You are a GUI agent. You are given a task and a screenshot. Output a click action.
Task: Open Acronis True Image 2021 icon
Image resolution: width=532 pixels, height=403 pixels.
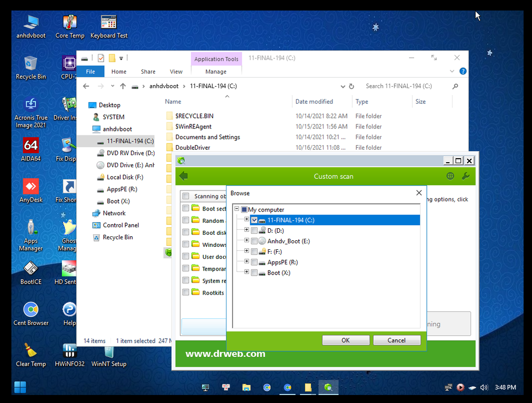coord(31,112)
